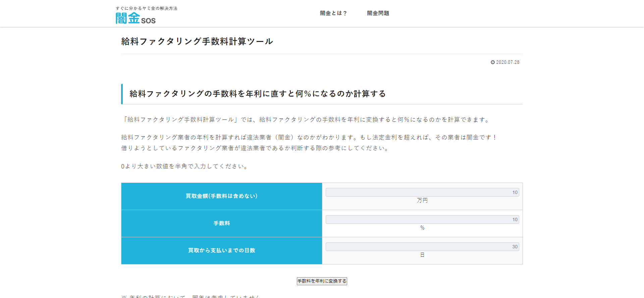
Task: Click the 買取金額(手数料は含めない) label cell
Action: click(221, 196)
